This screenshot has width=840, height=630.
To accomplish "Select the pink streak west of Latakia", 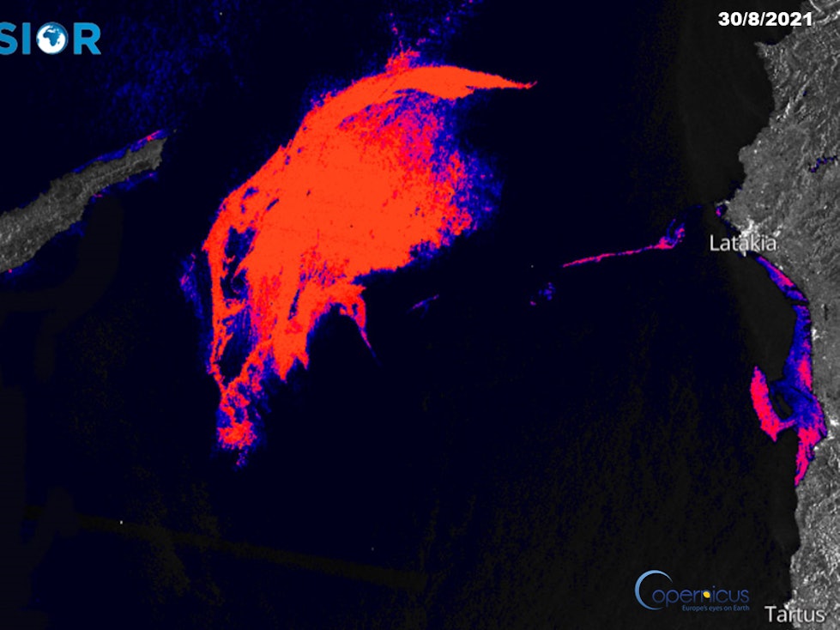I will point(618,254).
